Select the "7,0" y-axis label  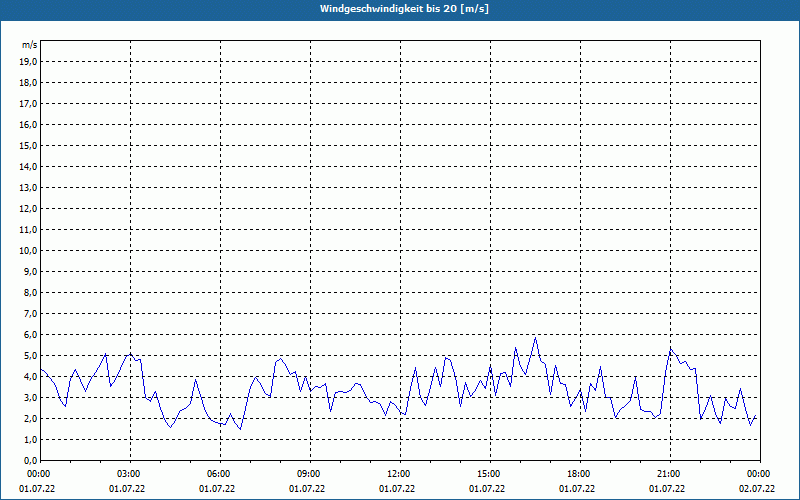(30, 314)
